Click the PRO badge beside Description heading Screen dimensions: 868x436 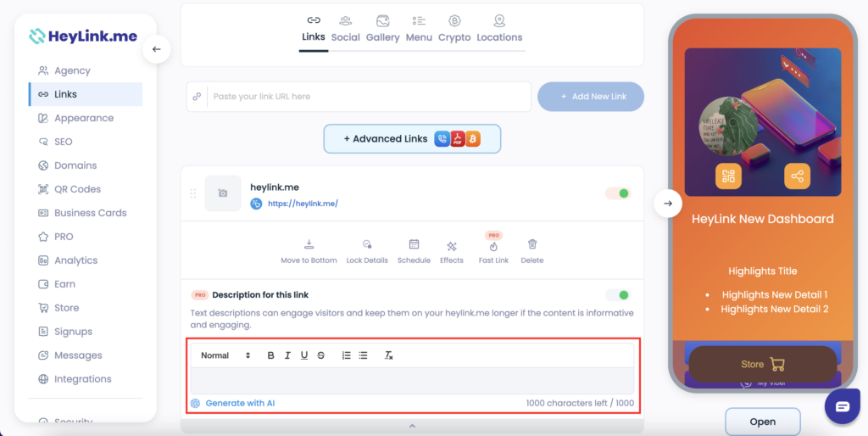200,294
